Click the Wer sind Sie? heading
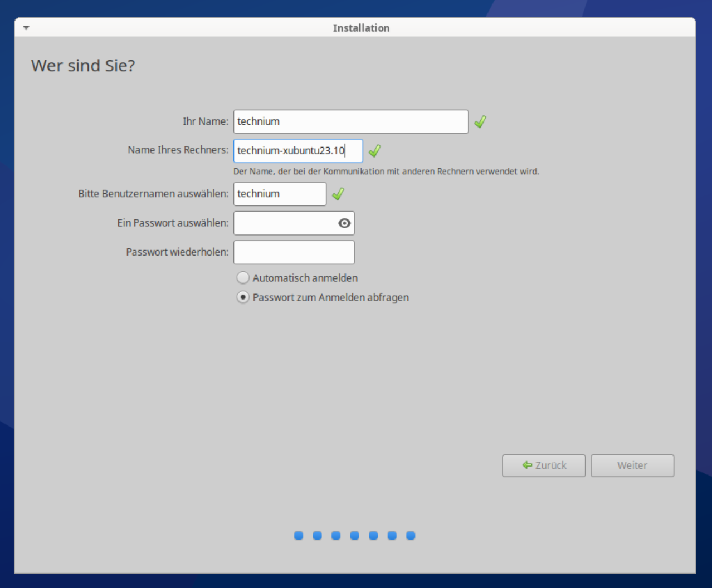 [83, 66]
